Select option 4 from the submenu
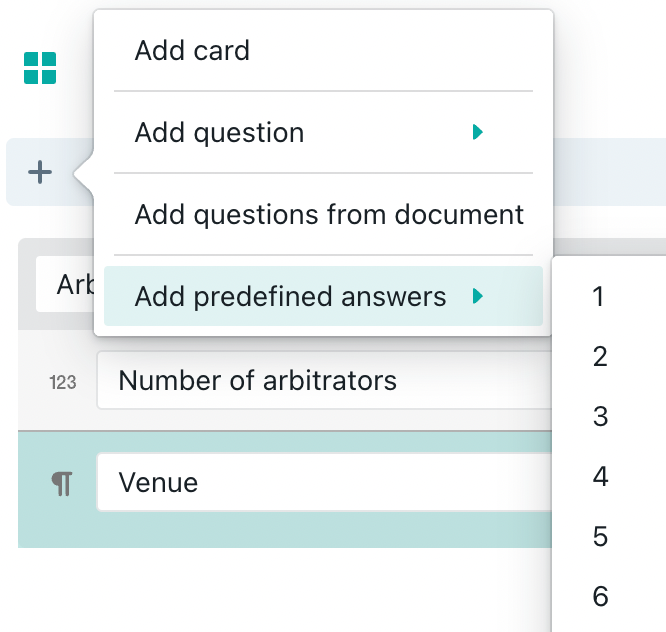The height and width of the screenshot is (632, 666). [600, 477]
